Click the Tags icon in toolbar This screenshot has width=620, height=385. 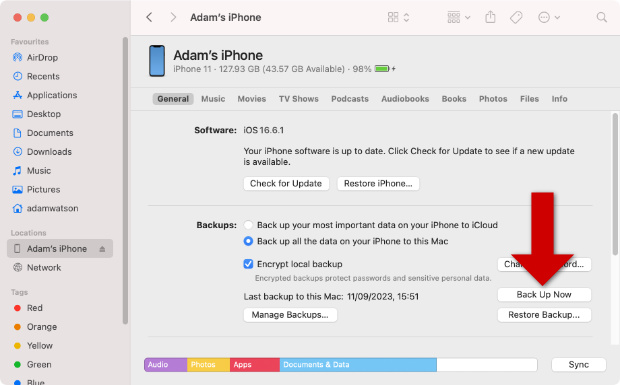[x=516, y=17]
